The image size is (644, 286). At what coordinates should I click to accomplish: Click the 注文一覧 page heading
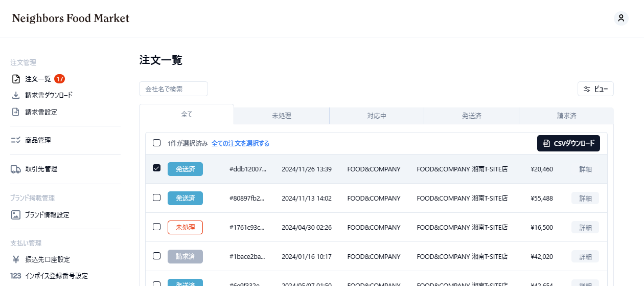click(x=161, y=60)
